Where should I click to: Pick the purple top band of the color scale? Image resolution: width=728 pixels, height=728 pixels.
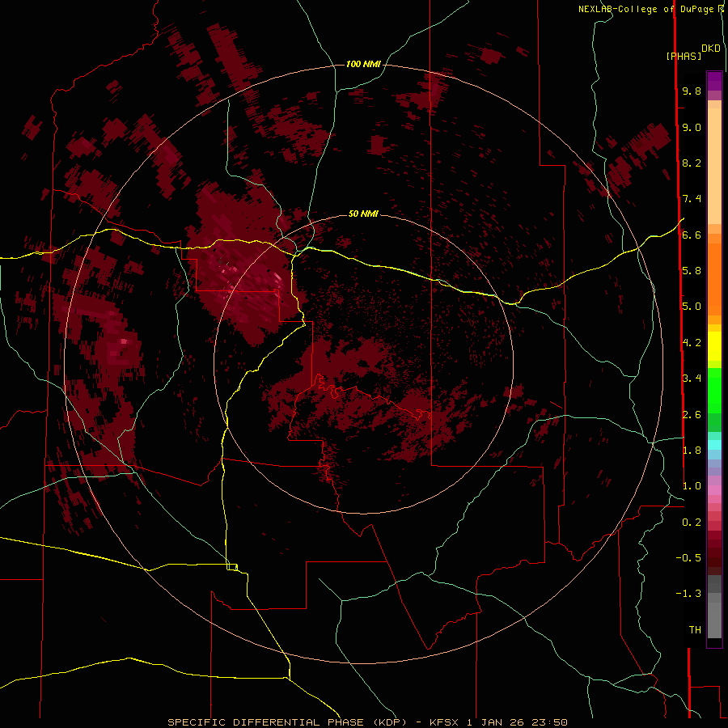714,81
